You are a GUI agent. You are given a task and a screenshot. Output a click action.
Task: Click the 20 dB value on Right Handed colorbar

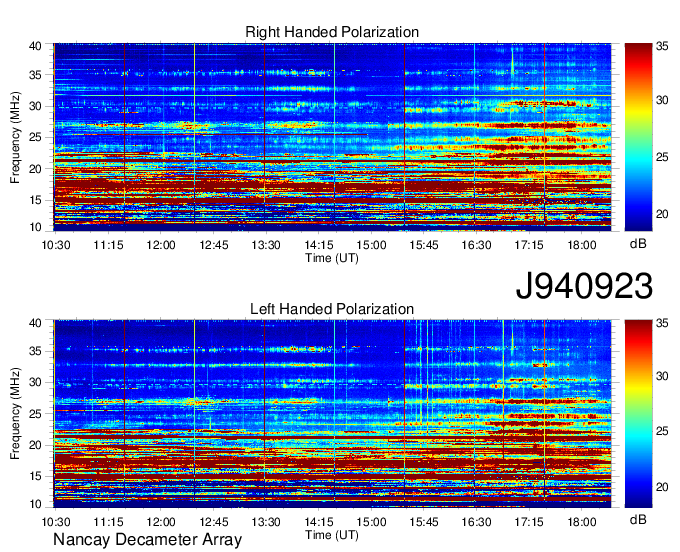(x=662, y=214)
